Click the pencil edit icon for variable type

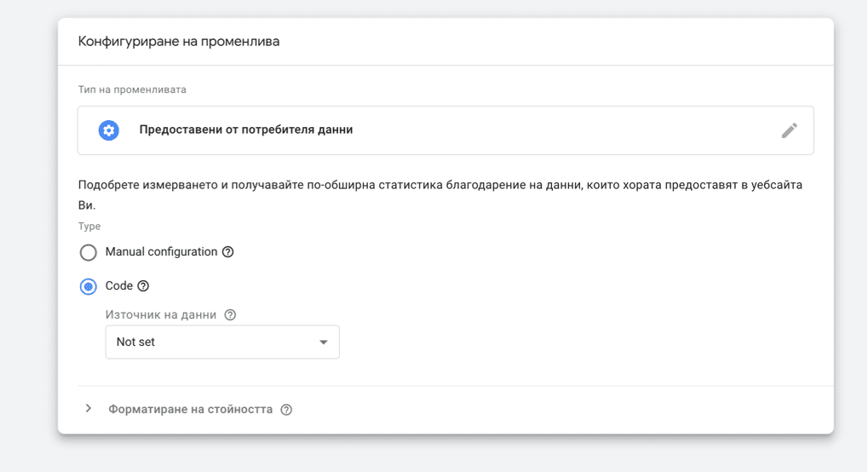[x=789, y=130]
